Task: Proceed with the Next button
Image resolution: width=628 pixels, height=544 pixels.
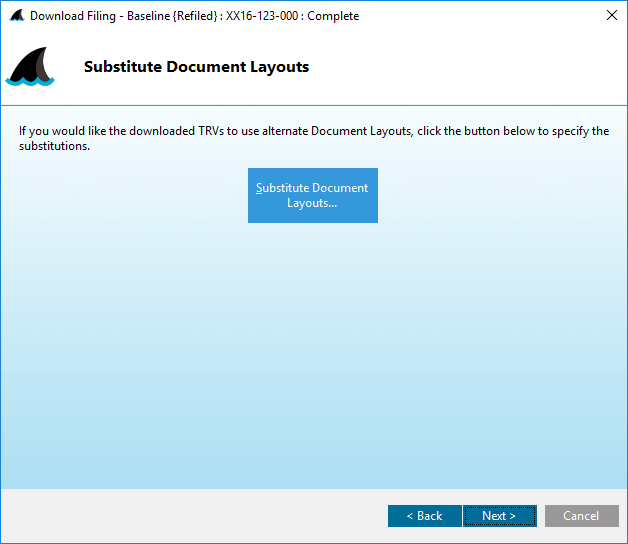Action: click(499, 516)
